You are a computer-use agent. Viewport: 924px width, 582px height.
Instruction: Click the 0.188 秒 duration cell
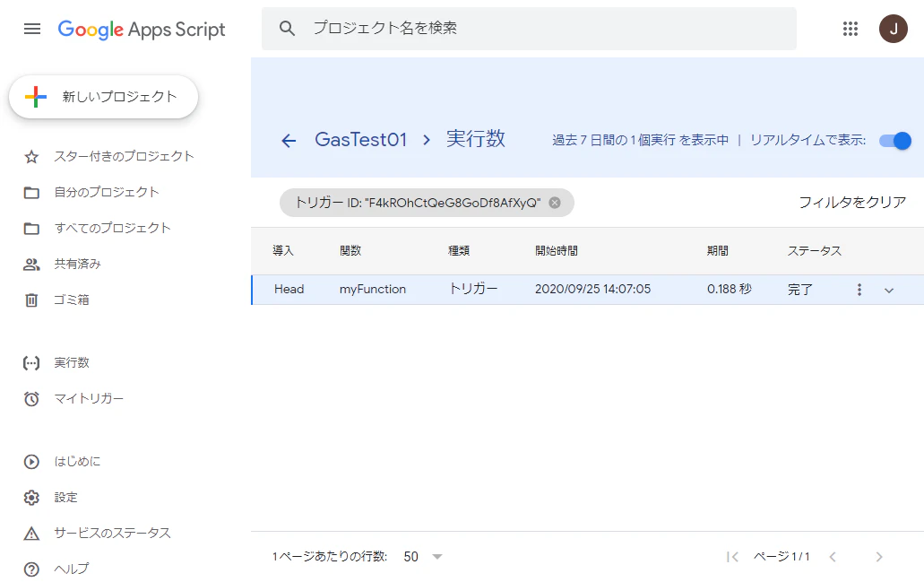pos(730,290)
